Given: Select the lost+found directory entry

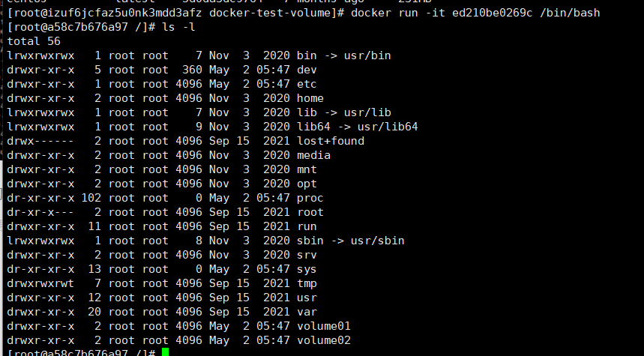Looking at the screenshot, I should 331,141.
